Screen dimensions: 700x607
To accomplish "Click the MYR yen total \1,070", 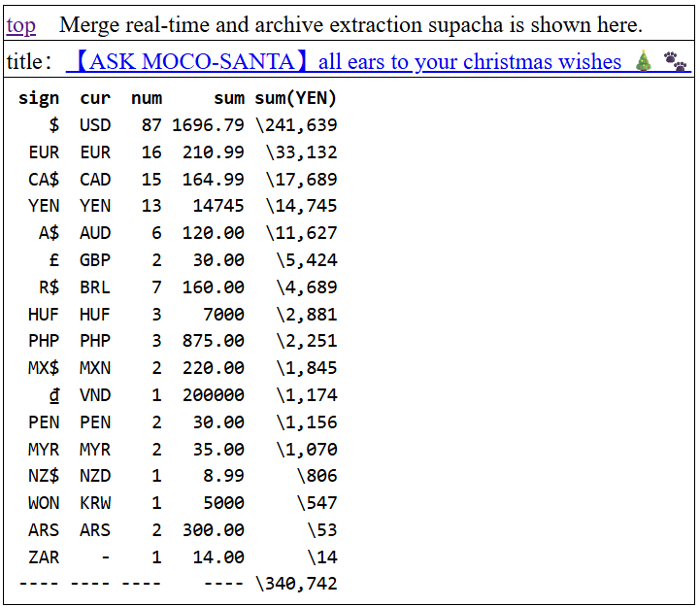I will tap(307, 450).
